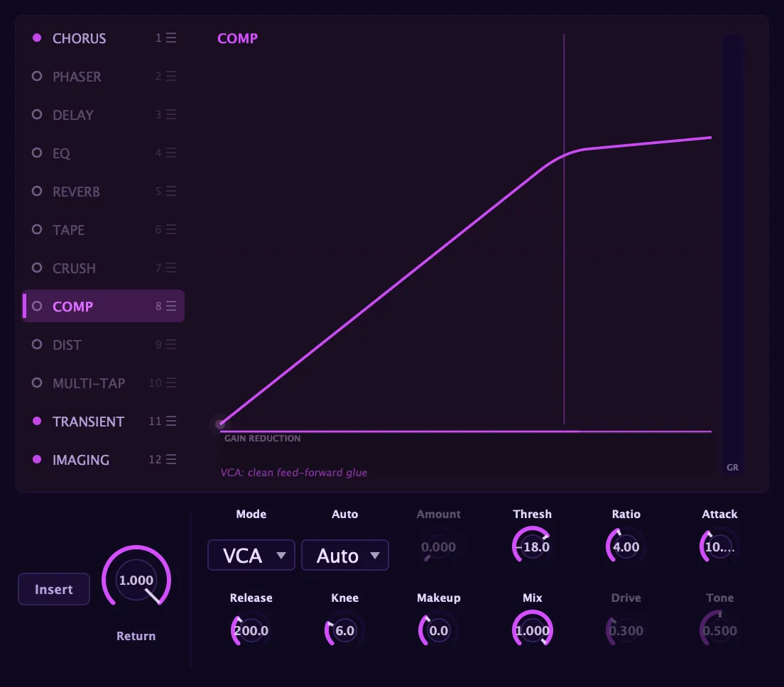Open the Auto dropdown menu
This screenshot has width=784, height=687.
(x=345, y=555)
